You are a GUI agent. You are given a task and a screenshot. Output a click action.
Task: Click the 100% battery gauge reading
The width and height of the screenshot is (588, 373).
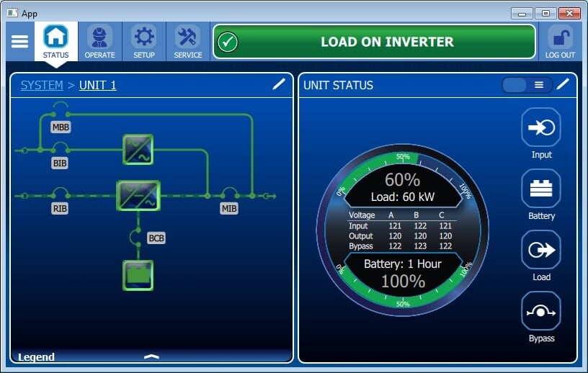tap(403, 281)
